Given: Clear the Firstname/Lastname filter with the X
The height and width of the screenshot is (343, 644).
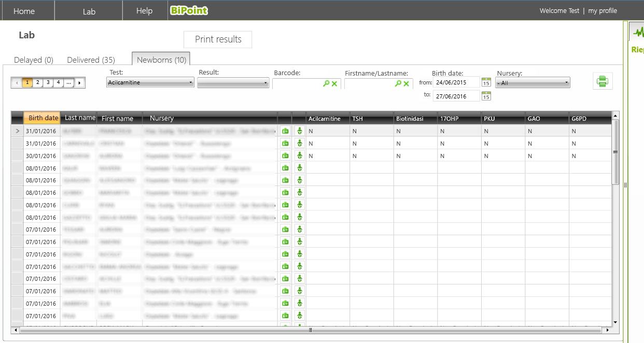Looking at the screenshot, I should 406,83.
